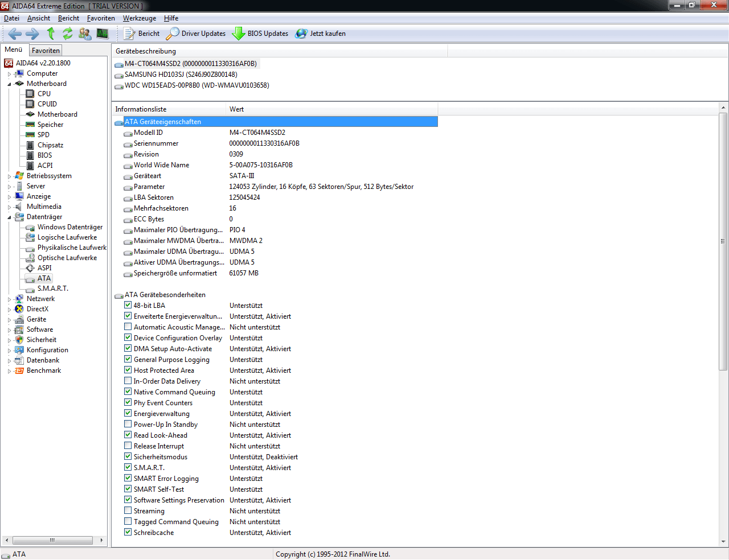Expand the Multimedia tree node
This screenshot has height=560, width=729.
(9, 207)
